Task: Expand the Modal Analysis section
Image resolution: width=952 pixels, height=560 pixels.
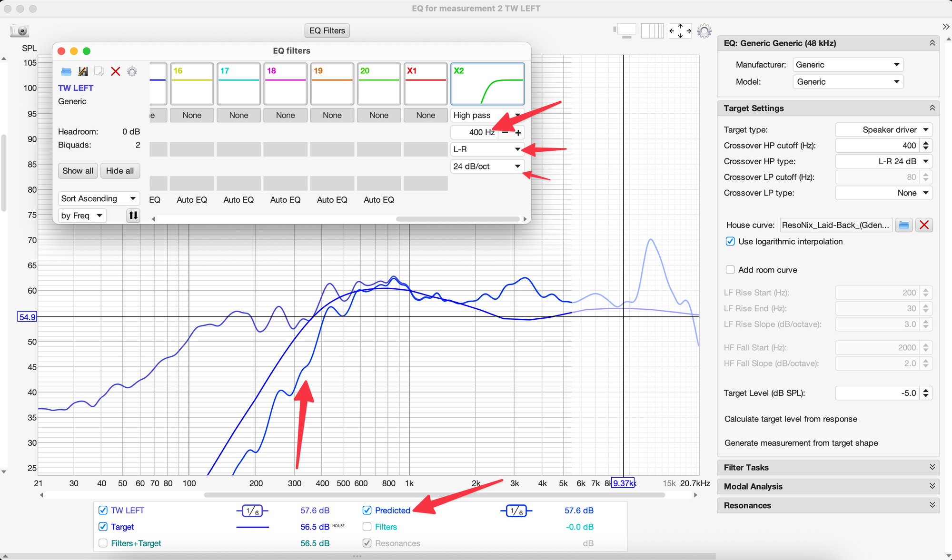Action: tap(828, 486)
